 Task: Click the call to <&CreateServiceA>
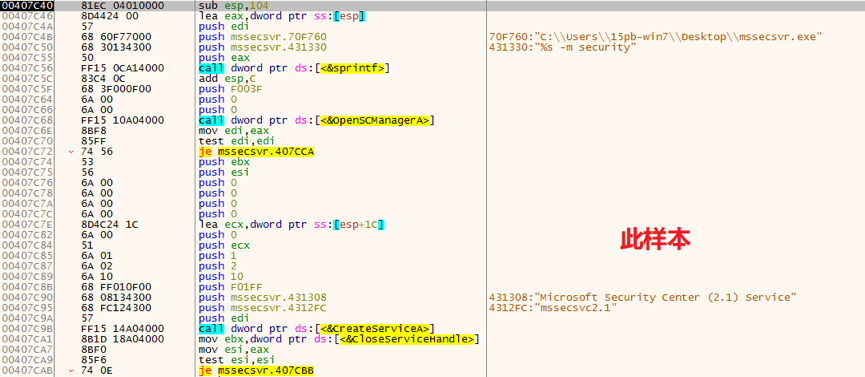(317, 329)
